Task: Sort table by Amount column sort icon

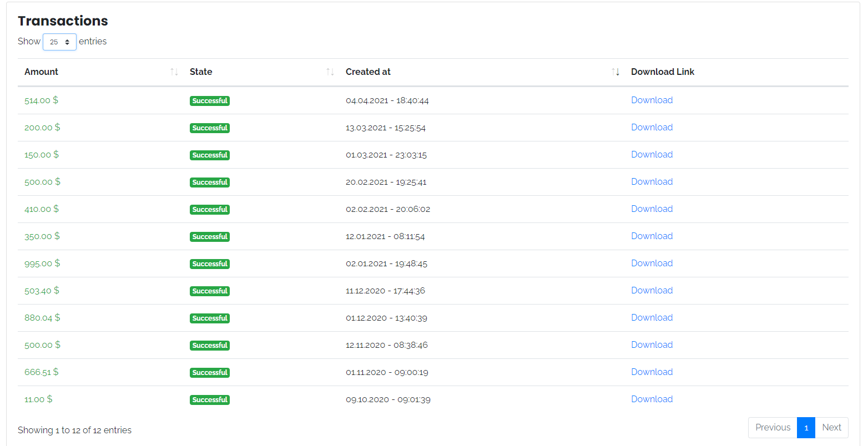Action: [x=174, y=72]
